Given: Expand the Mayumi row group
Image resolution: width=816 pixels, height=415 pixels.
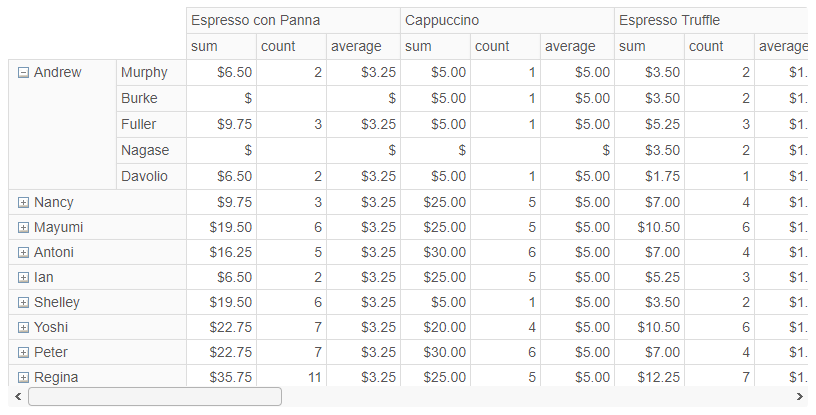Looking at the screenshot, I should pos(23,227).
